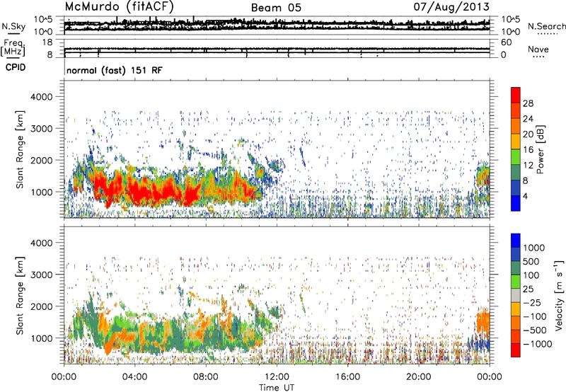Click the 'Power [dB]' colorbar title
566x392 pixels.
coord(541,149)
